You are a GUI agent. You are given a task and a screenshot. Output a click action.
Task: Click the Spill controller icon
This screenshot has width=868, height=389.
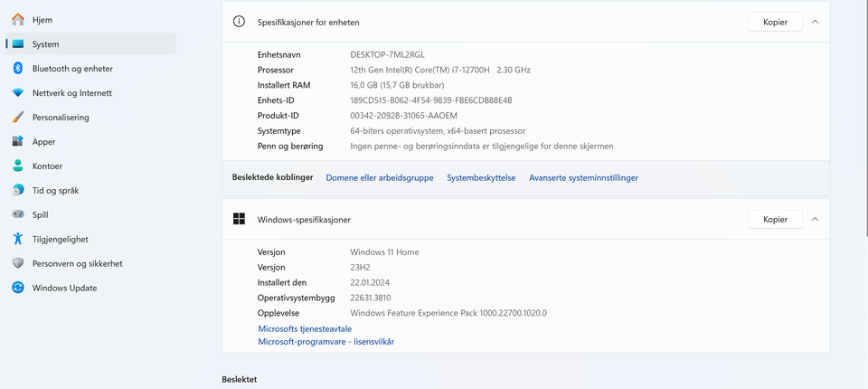pyautogui.click(x=17, y=214)
